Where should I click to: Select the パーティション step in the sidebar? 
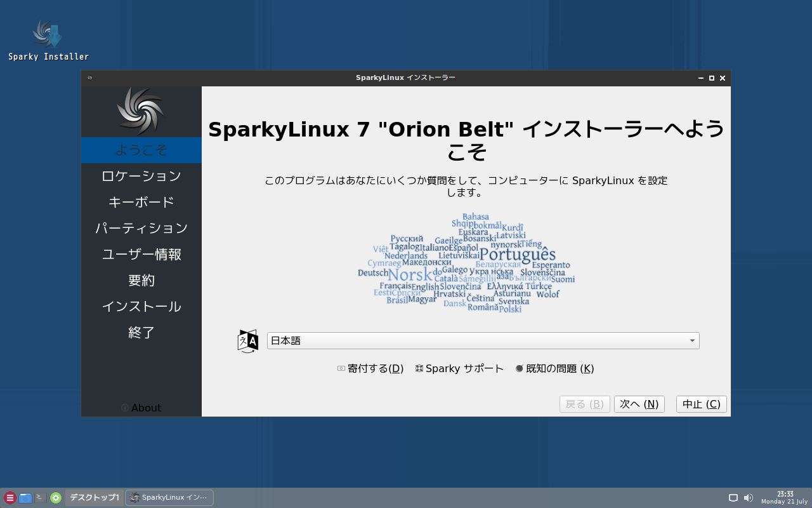coord(141,229)
